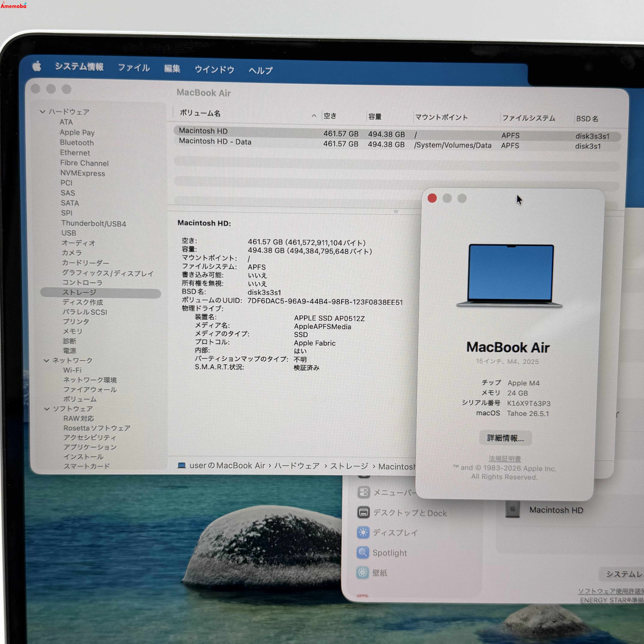The image size is (644, 644).
Task: Open メニューバー icon in System Settings
Action: click(363, 492)
